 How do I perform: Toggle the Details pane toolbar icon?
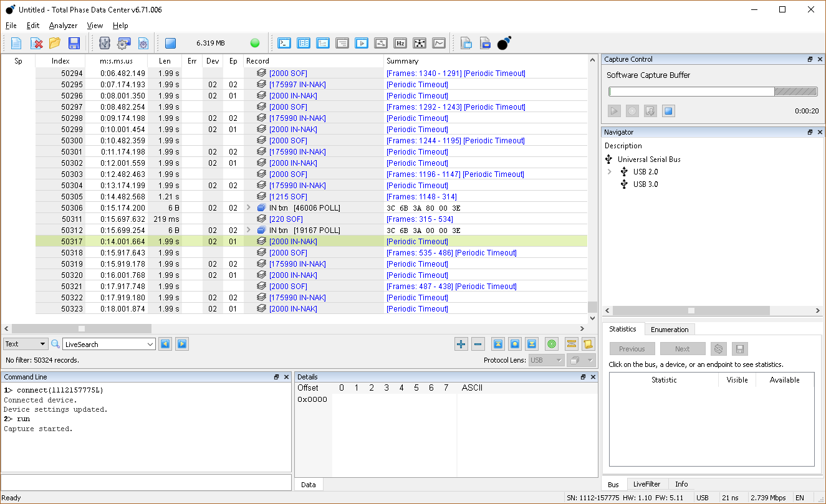coord(304,43)
